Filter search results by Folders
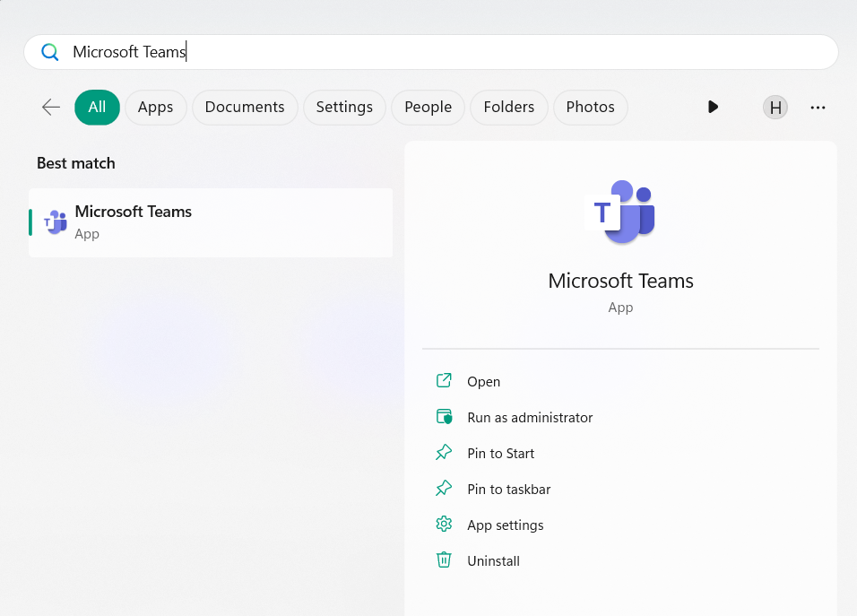The width and height of the screenshot is (857, 616). click(508, 108)
